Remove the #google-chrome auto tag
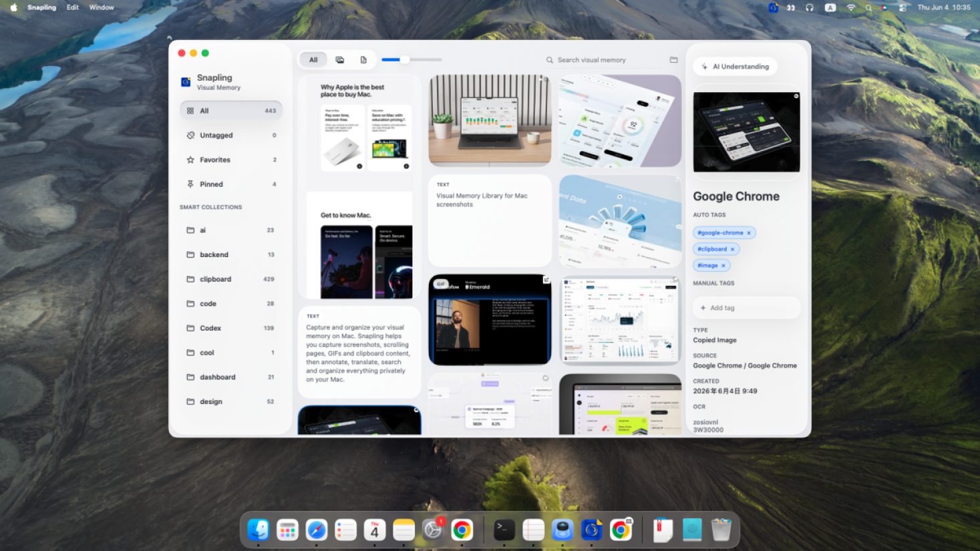The image size is (980, 551). [x=749, y=233]
